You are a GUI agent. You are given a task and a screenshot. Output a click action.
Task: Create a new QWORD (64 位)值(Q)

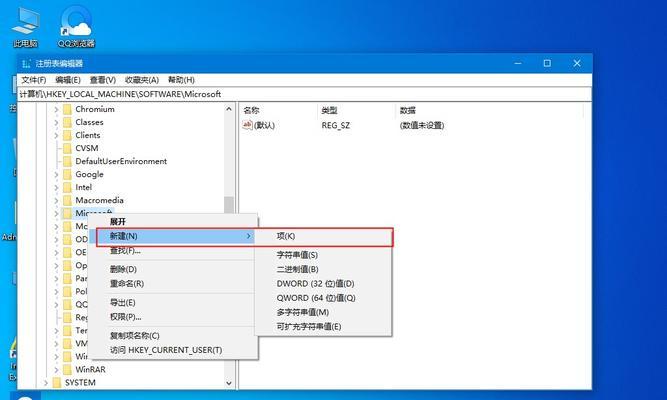point(323,298)
